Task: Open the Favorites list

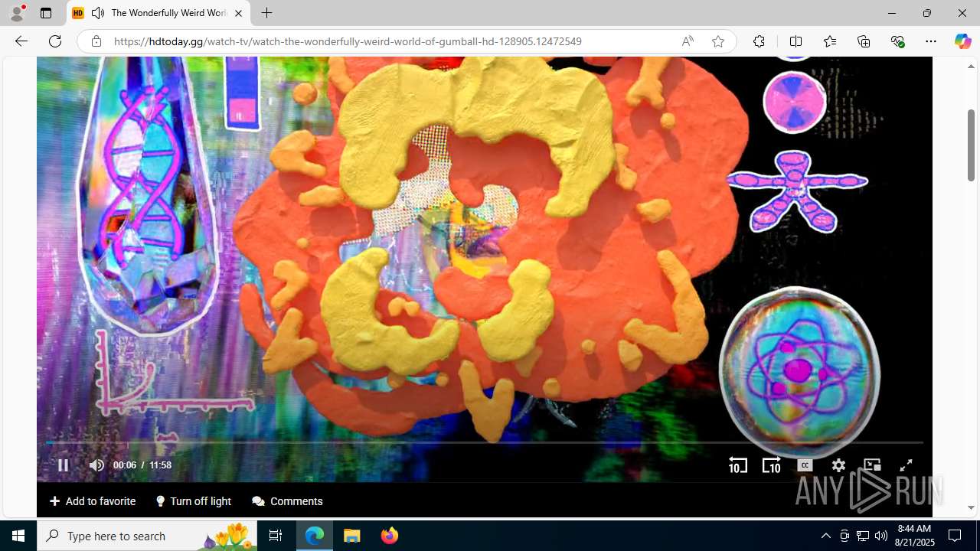Action: tap(830, 41)
